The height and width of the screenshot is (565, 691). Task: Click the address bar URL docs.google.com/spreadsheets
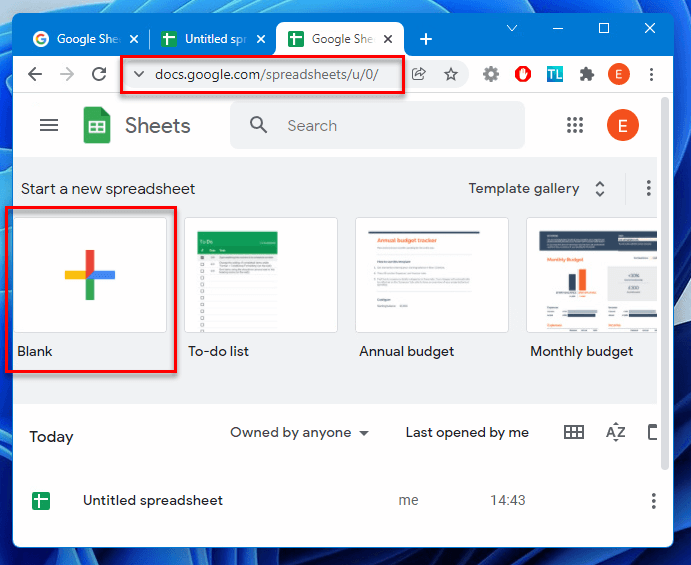[266, 74]
